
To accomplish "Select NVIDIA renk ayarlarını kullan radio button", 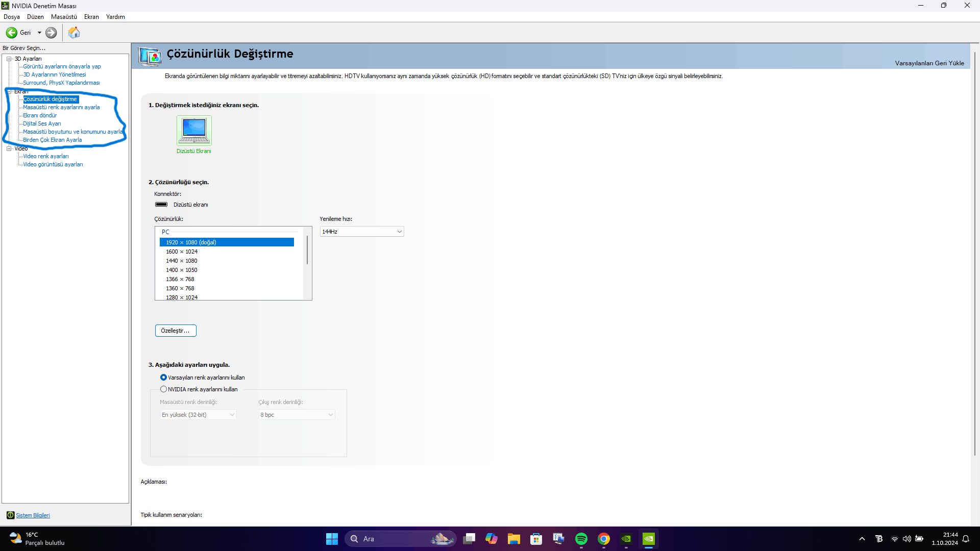I will (163, 389).
